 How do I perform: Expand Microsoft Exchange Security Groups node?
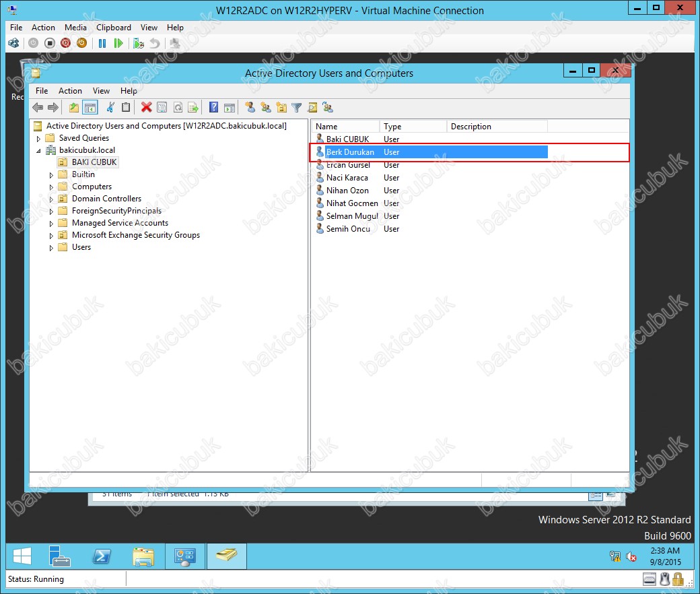tap(51, 235)
